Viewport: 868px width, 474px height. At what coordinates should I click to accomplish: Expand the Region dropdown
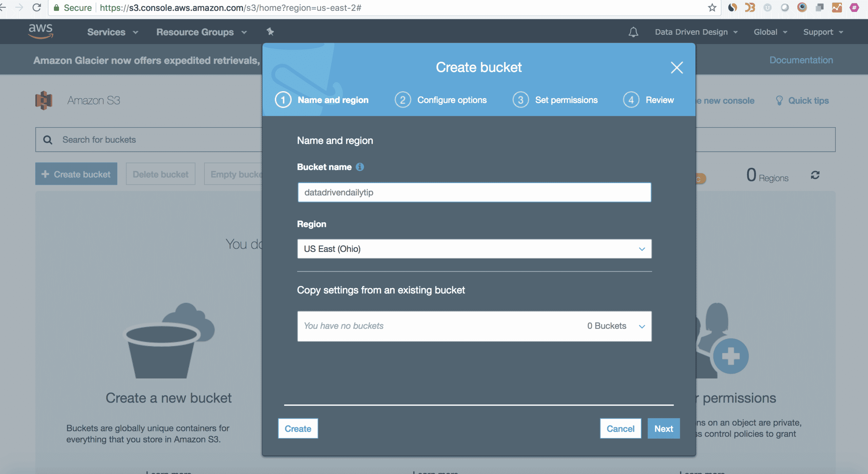tap(474, 249)
